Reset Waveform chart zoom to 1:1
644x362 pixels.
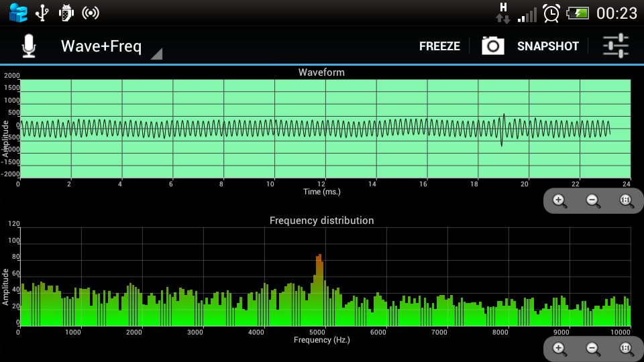627,200
